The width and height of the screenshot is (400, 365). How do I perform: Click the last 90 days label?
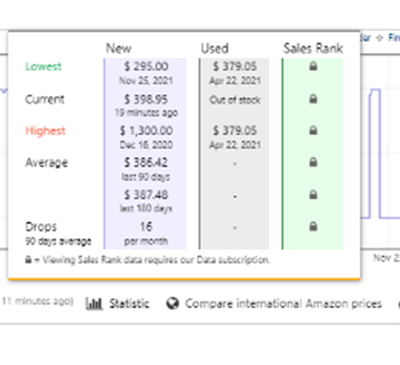[146, 177]
